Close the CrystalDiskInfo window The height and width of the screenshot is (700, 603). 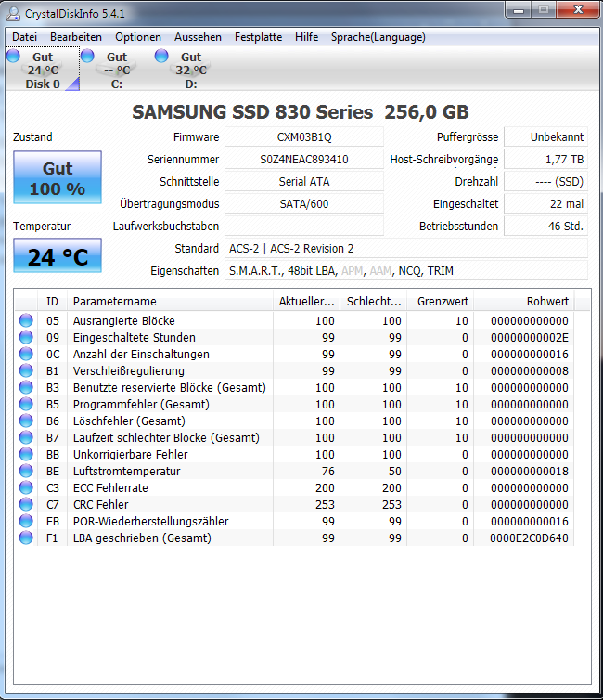point(578,10)
